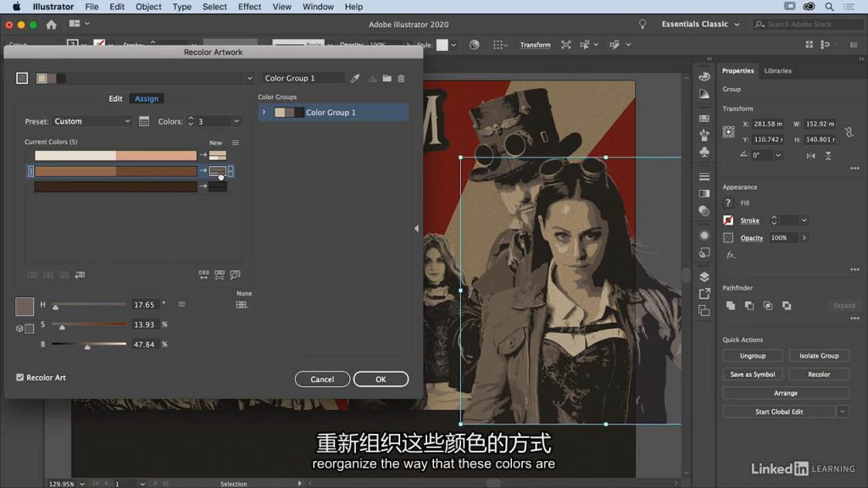Delete color group with trash icon
The image size is (868, 488).
click(401, 79)
